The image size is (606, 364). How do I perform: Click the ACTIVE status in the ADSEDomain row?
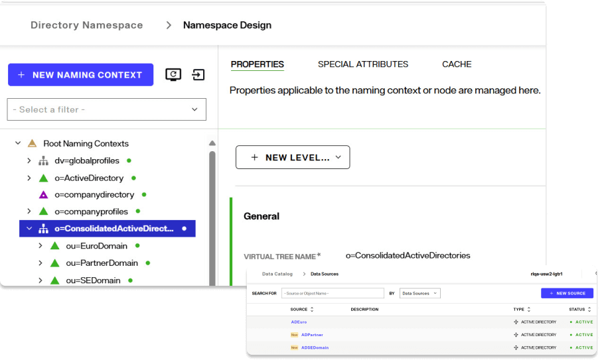[584, 347]
